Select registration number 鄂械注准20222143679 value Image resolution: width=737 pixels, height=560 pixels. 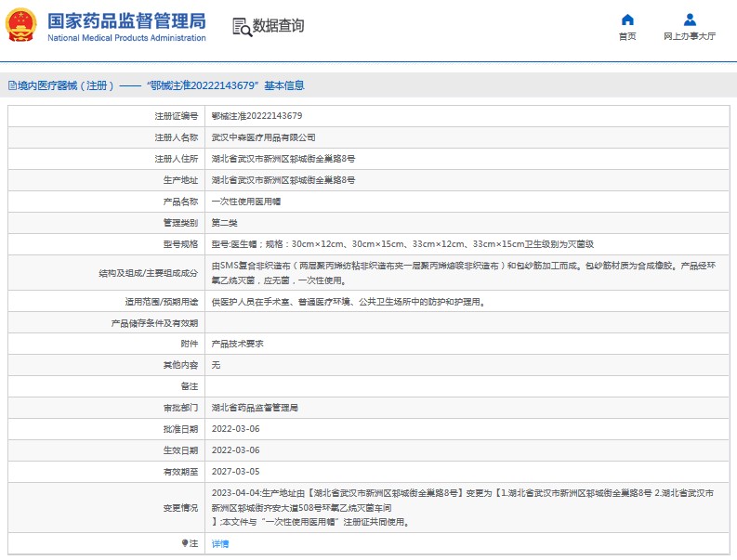tap(257, 116)
